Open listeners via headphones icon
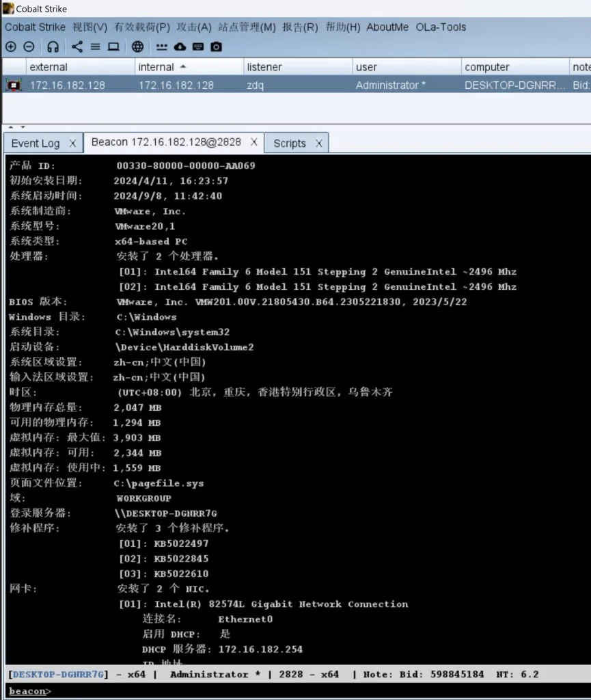Viewport: 591px width, 700px height. click(53, 46)
